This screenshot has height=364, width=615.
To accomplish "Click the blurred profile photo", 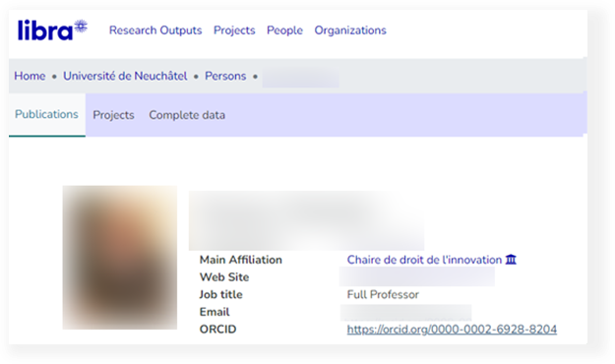I will click(120, 258).
